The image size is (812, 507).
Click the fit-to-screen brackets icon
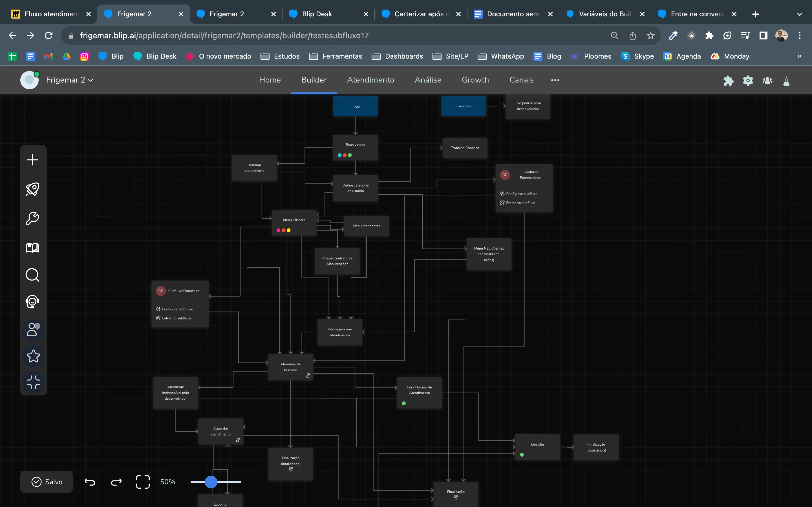tap(143, 482)
